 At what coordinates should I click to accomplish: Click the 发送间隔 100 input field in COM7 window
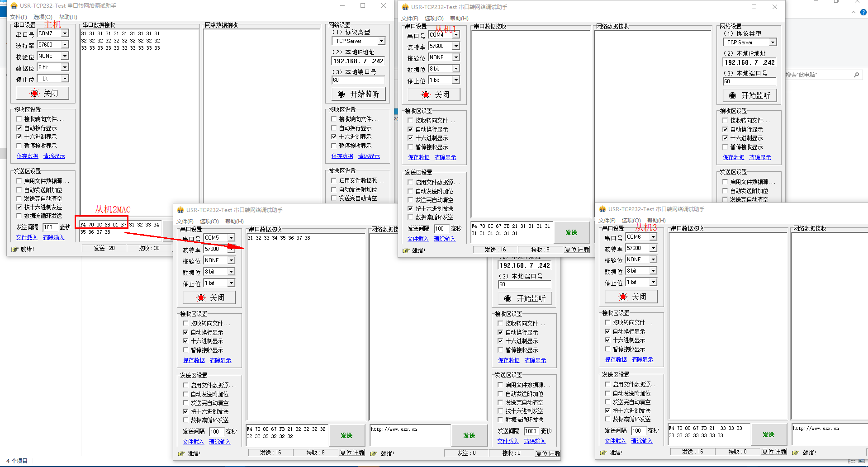pos(49,227)
